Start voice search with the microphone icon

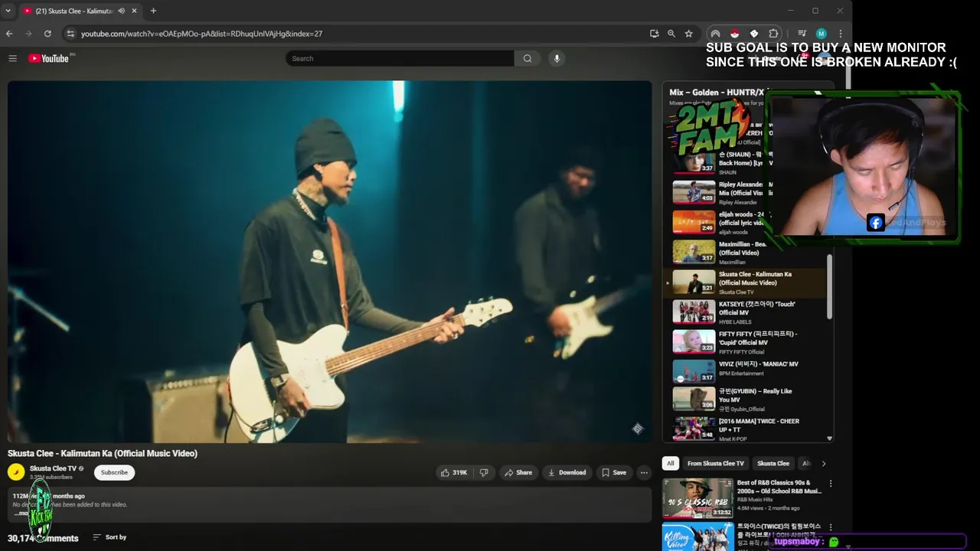click(x=557, y=58)
